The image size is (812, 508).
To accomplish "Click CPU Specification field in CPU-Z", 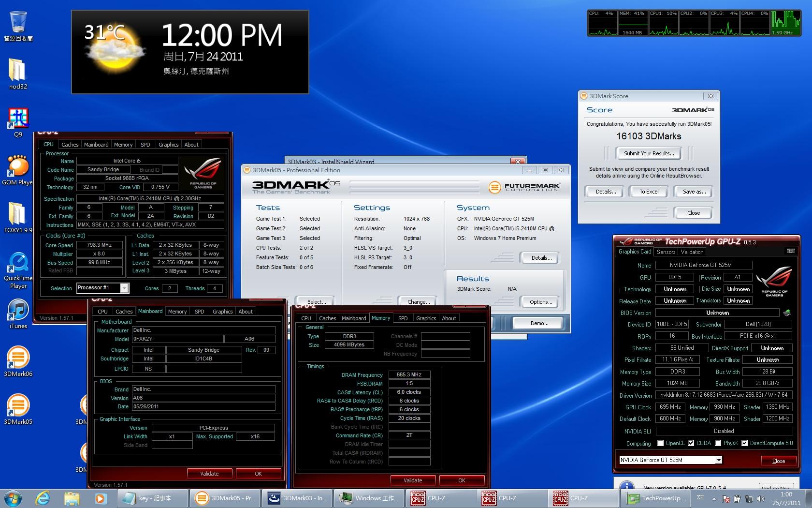I will click(x=150, y=198).
